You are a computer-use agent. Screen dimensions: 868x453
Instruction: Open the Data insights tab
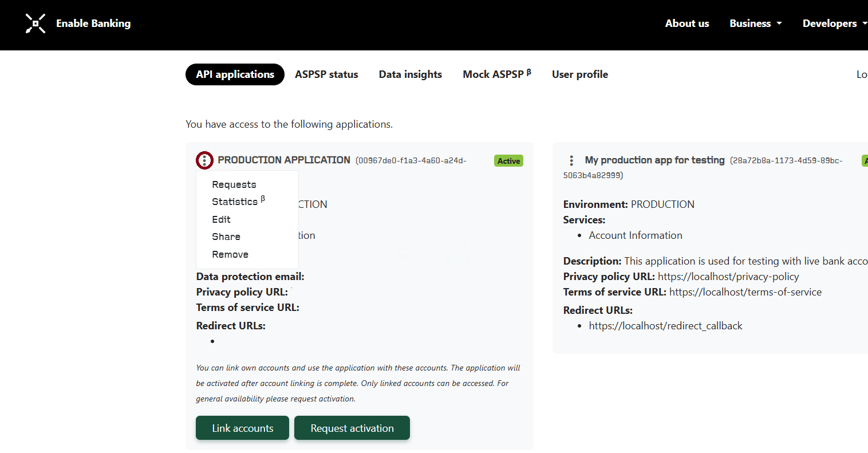click(411, 74)
